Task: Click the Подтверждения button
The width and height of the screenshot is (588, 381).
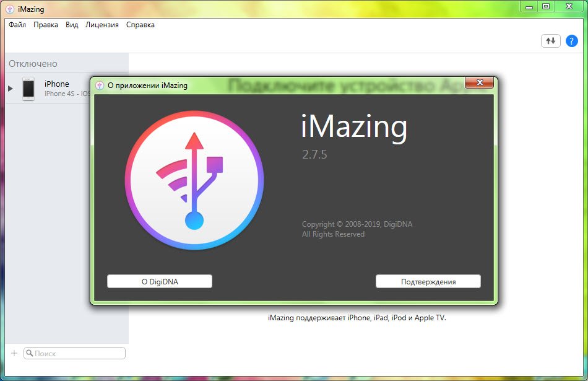Action: coord(428,281)
